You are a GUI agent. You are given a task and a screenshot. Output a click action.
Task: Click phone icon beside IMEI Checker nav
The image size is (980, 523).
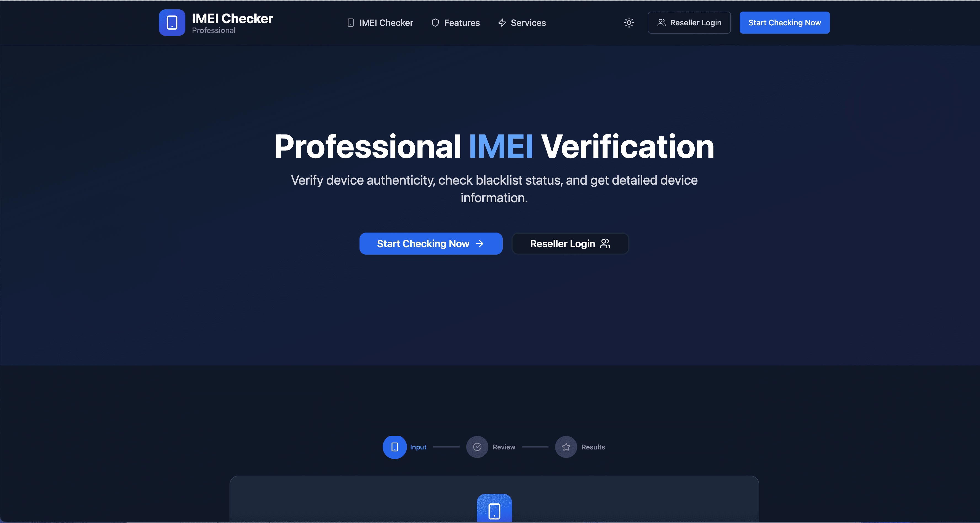pyautogui.click(x=350, y=23)
